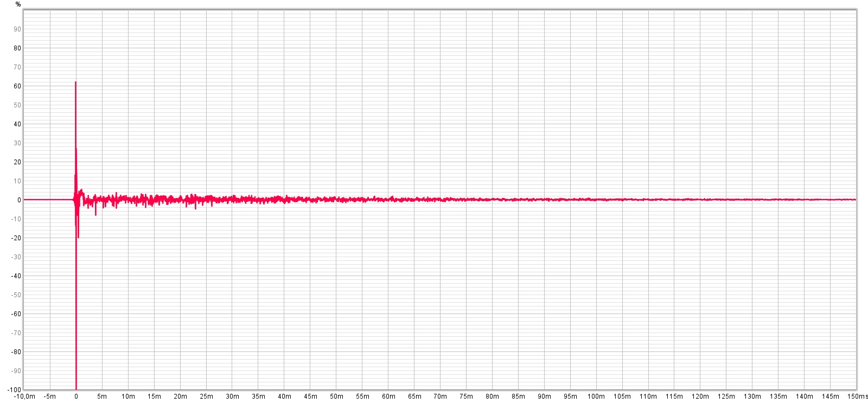Click the 0 label on the vertical percent axis
This screenshot has width=868, height=403.
19,200
